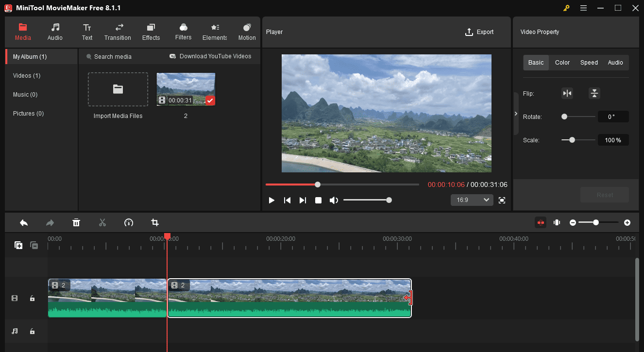The image size is (644, 352).
Task: Remove a track from timeline
Action: [34, 246]
